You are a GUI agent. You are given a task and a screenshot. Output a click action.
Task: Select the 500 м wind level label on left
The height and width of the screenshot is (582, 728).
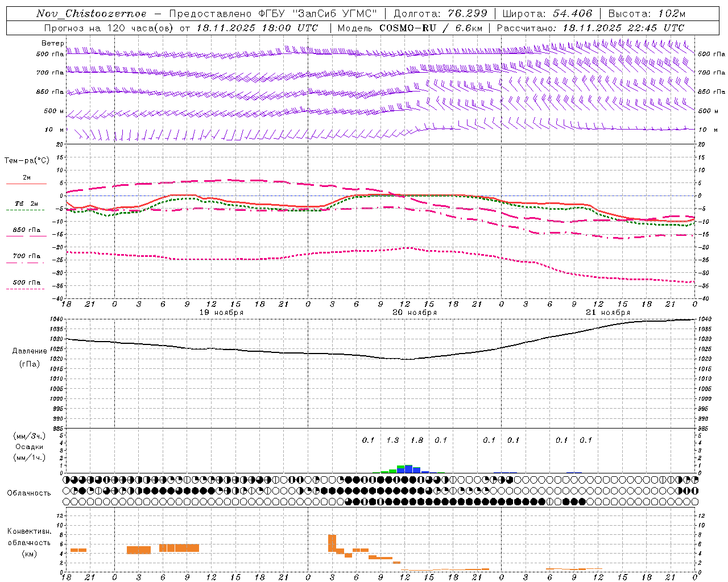tap(54, 111)
